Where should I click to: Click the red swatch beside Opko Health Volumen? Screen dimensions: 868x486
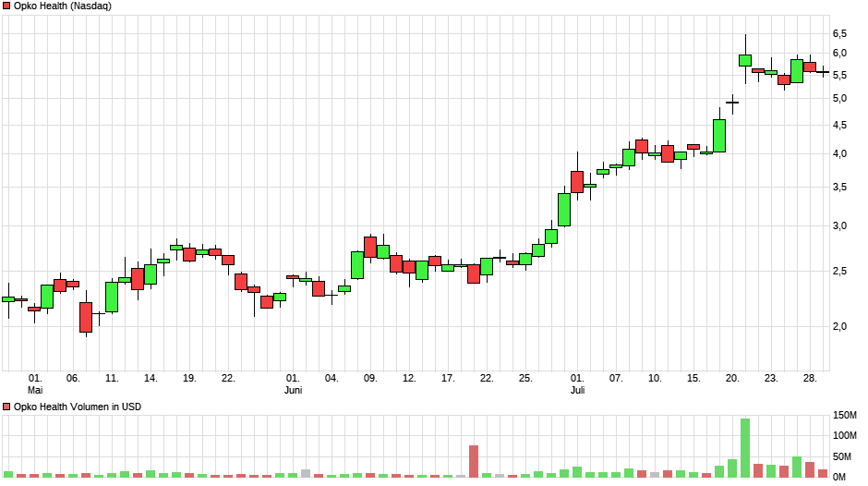coord(6,407)
